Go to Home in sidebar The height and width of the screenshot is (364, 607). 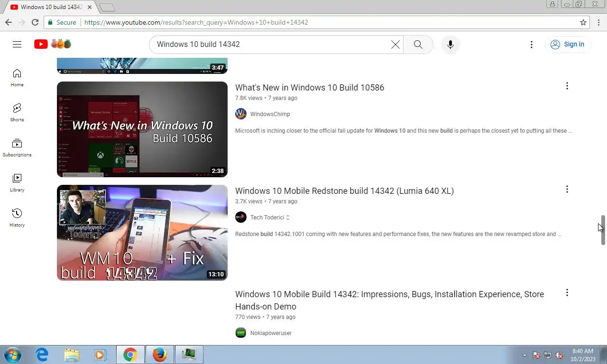[x=17, y=78]
